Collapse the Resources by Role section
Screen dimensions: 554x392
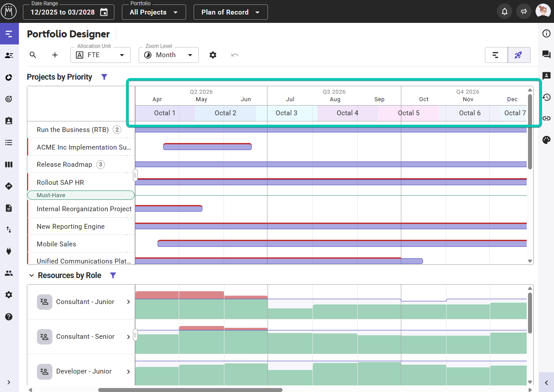31,275
